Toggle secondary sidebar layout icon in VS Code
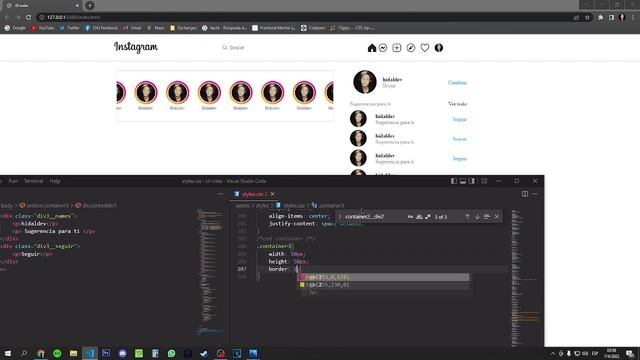Screen dimensions: 640x360 coord(472,181)
